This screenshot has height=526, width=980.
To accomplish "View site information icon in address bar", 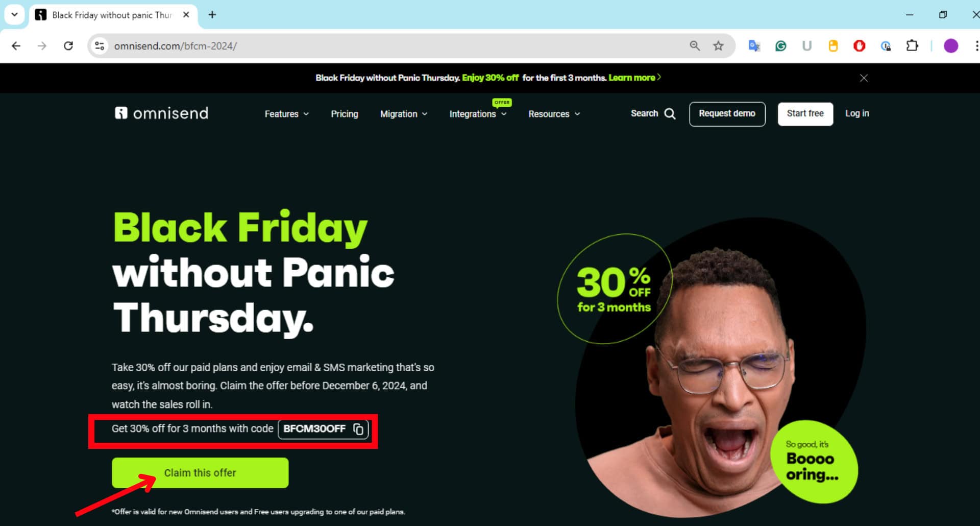I will coord(100,46).
